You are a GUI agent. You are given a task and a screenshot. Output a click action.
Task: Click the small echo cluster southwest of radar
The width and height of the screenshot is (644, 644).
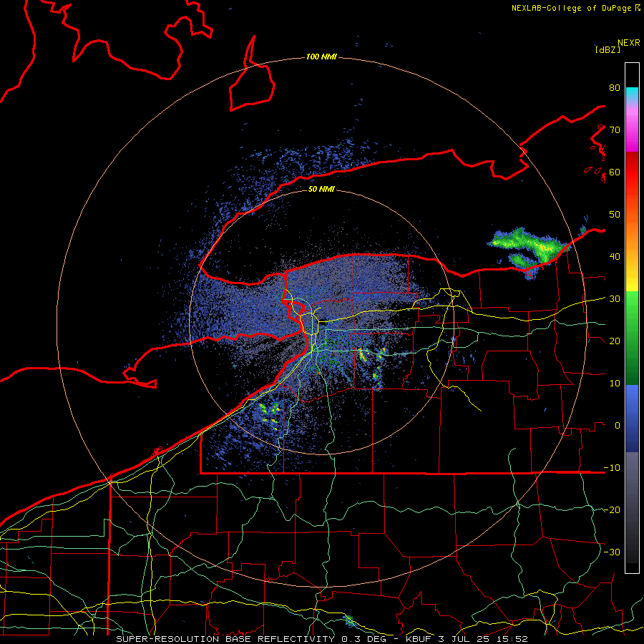[x=270, y=416]
